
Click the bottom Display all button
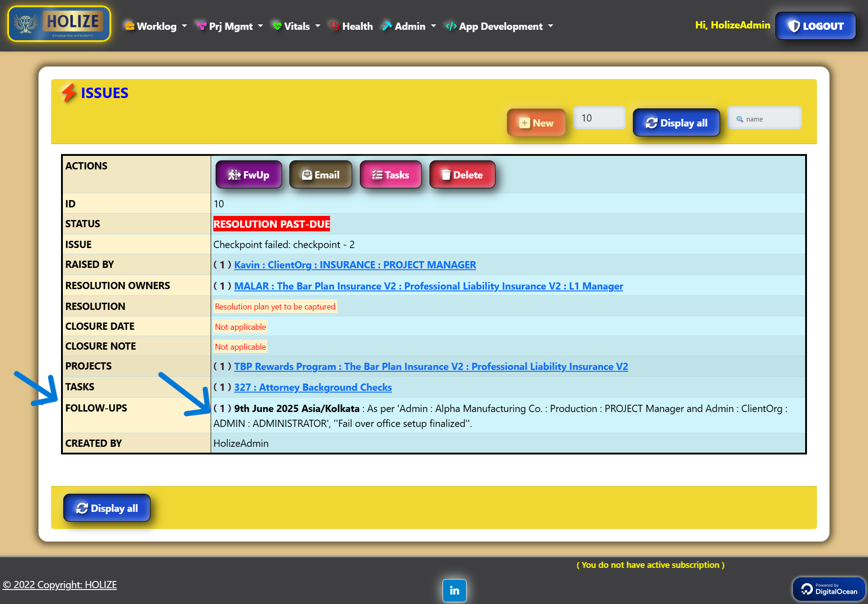click(x=107, y=508)
